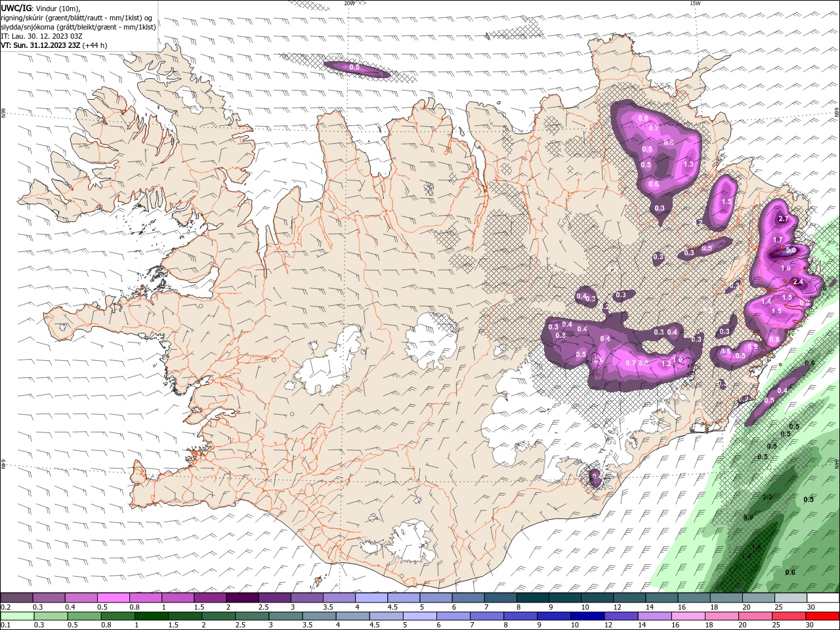840x630 pixels.
Task: Click the lower legend swatch starting at 20
Action: (x=755, y=616)
